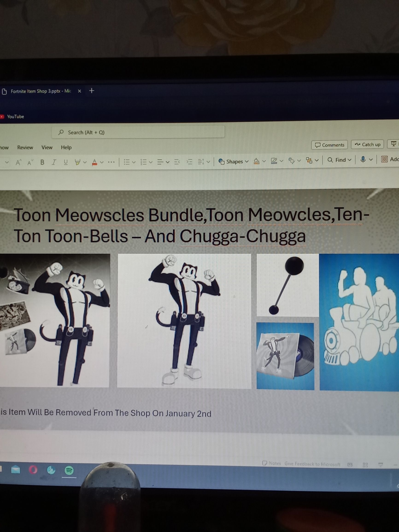This screenshot has height=532, width=399.
Task: Set text alignment
Action: (x=160, y=162)
